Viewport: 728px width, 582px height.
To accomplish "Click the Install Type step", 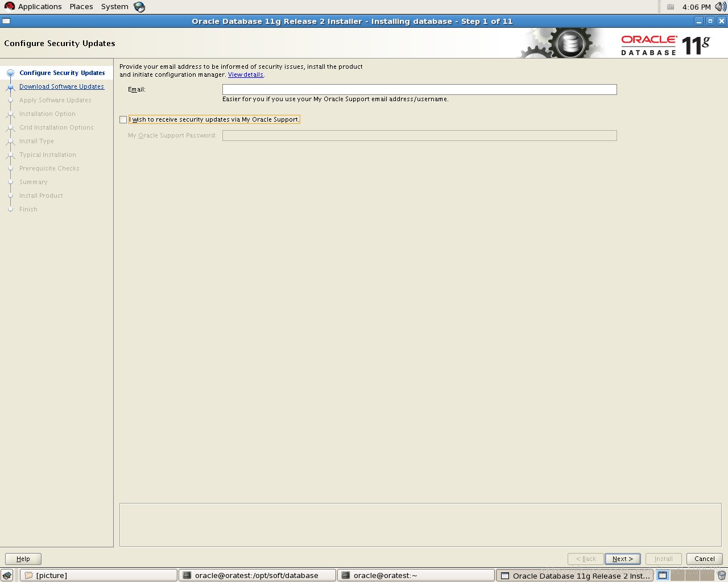I will (x=36, y=141).
